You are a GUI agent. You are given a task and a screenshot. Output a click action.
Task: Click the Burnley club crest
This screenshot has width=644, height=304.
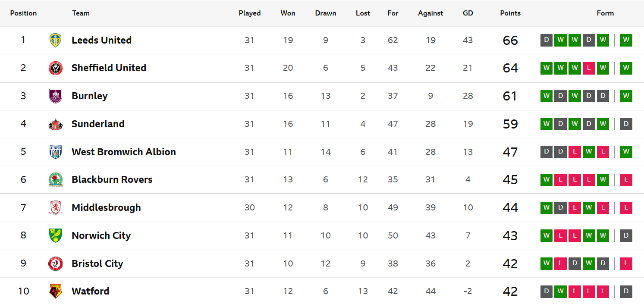pos(55,96)
